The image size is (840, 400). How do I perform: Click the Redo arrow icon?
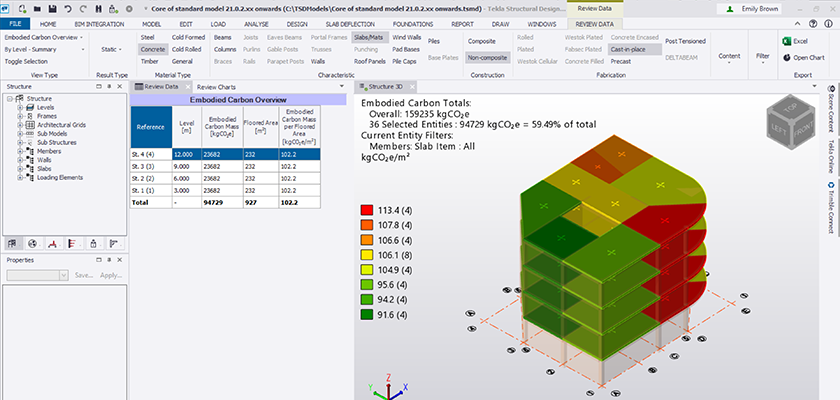click(83, 9)
